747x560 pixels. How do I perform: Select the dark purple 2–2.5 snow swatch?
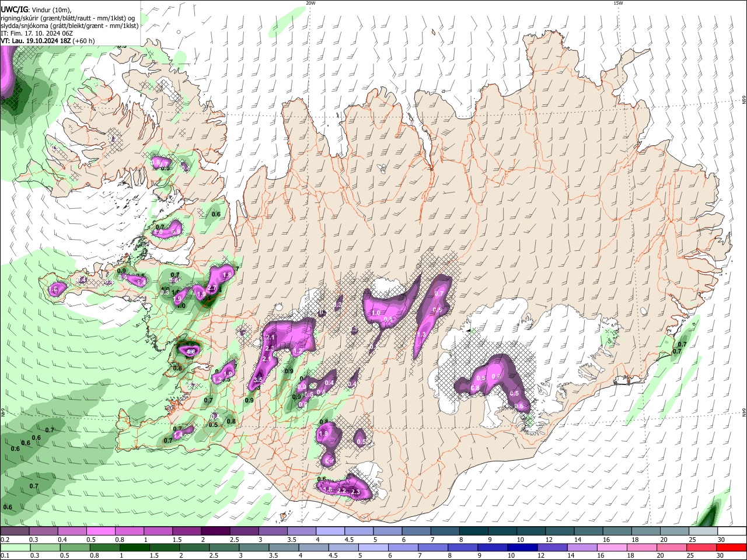[x=215, y=531]
